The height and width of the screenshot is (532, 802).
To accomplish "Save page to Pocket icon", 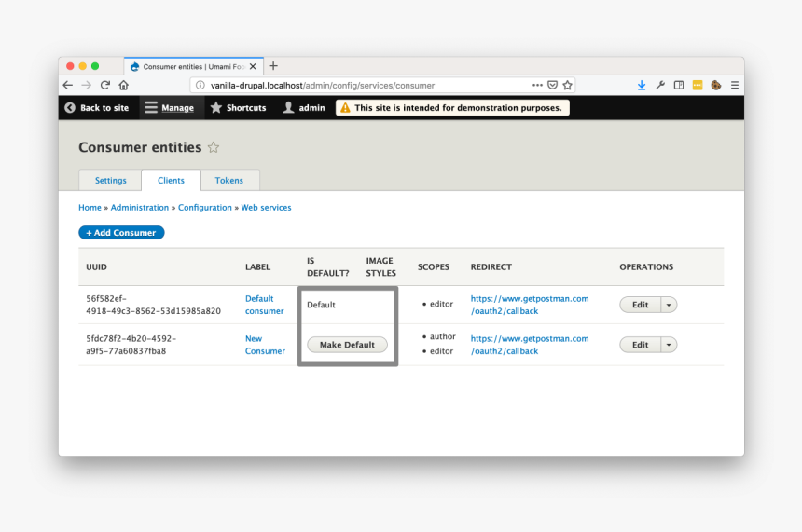I will tap(552, 86).
